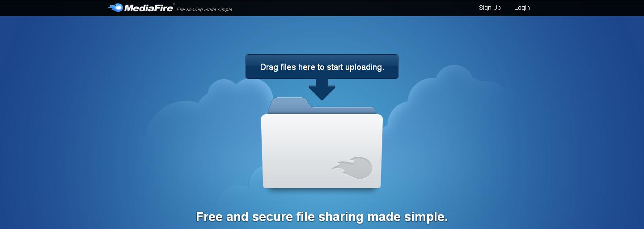Click the empty header bar area left of Sign Up

point(358,8)
